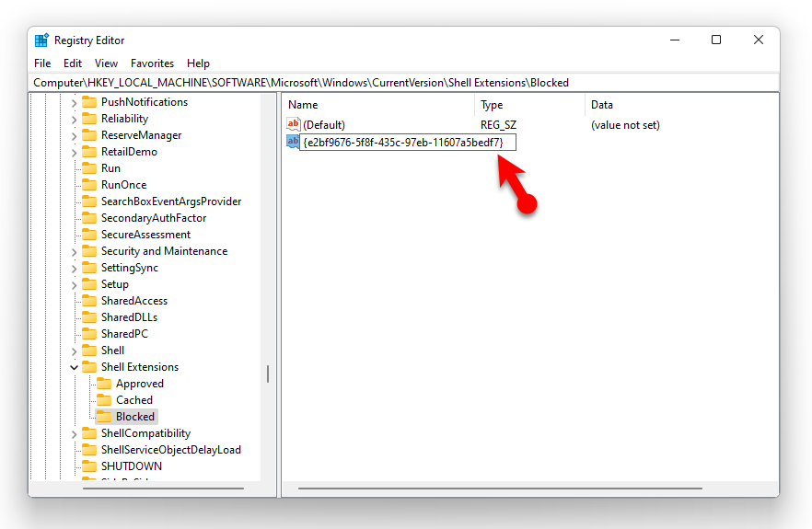Expand the Security and Maintenance key

tap(75, 251)
